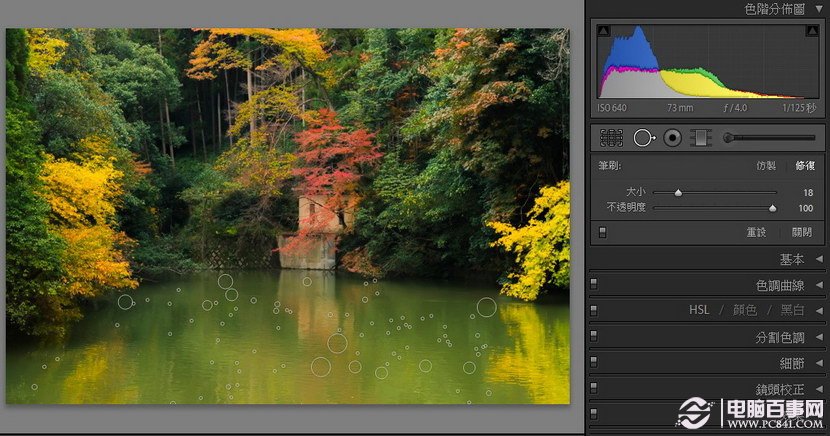830x436 pixels.
Task: Select the Red Eye Correction tool
Action: (x=673, y=137)
